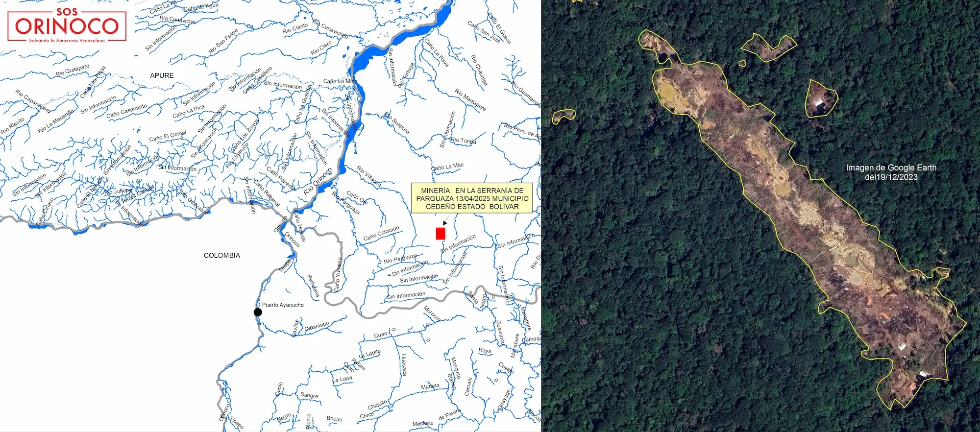980x432 pixels.
Task: Click the small outlined clearing with building
Action: click(821, 98)
